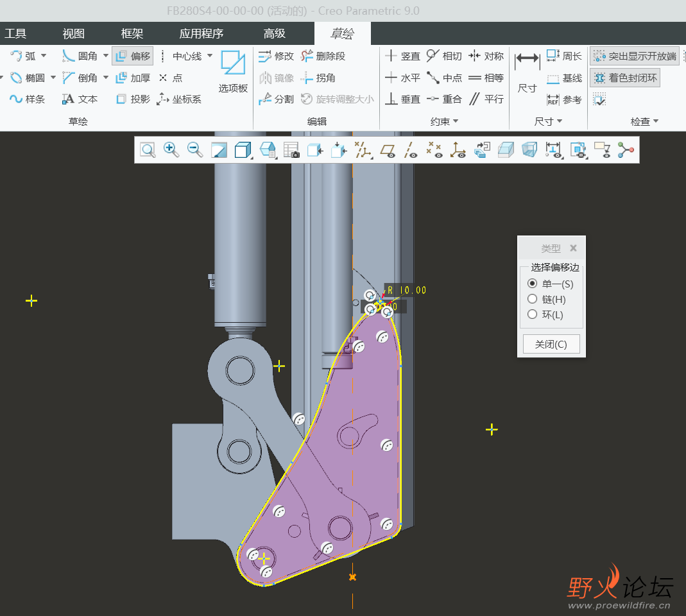Expand the Arc (弧) dropdown arrow
This screenshot has height=616, width=686.
44,56
